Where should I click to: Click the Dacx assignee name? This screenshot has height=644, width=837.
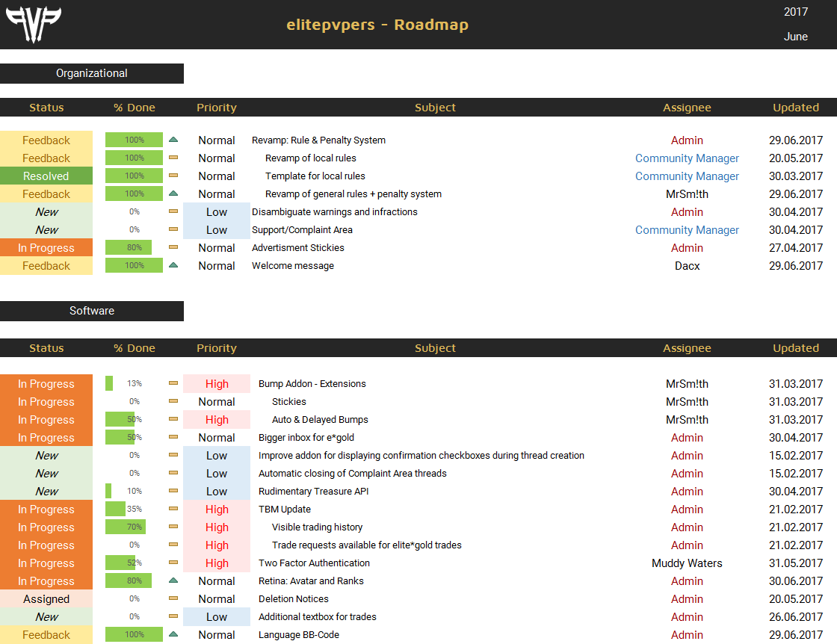687,266
